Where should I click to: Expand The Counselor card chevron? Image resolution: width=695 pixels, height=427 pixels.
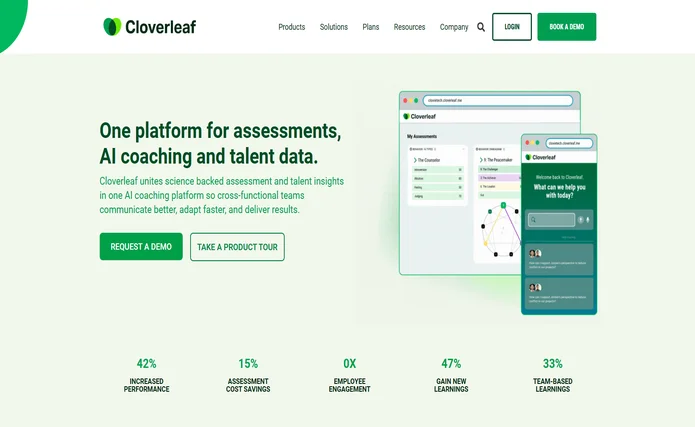point(415,160)
